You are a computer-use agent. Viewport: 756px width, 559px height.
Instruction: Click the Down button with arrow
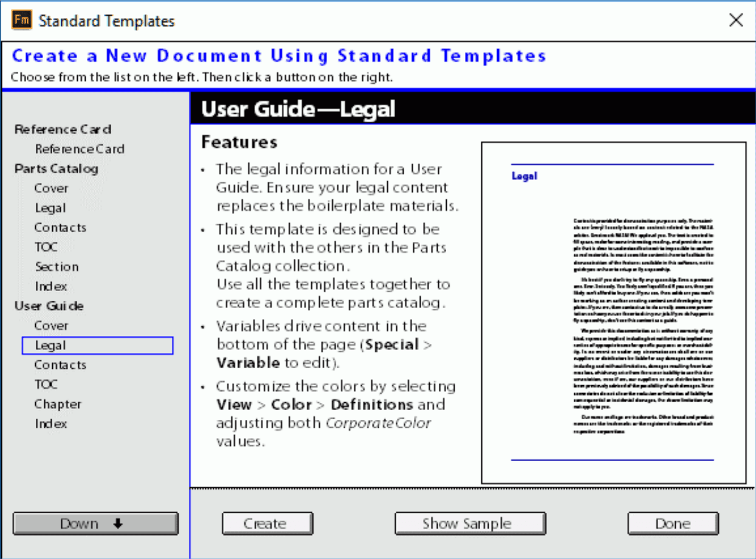[x=95, y=524]
